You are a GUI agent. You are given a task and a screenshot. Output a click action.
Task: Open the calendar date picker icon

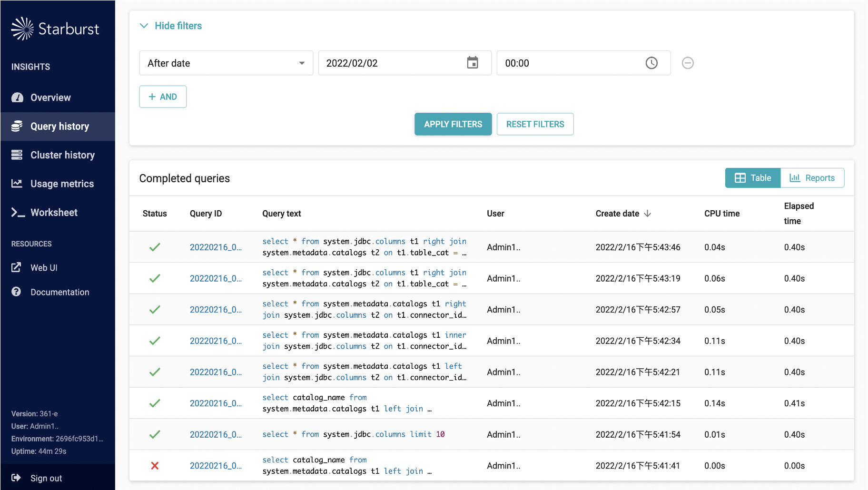[473, 63]
